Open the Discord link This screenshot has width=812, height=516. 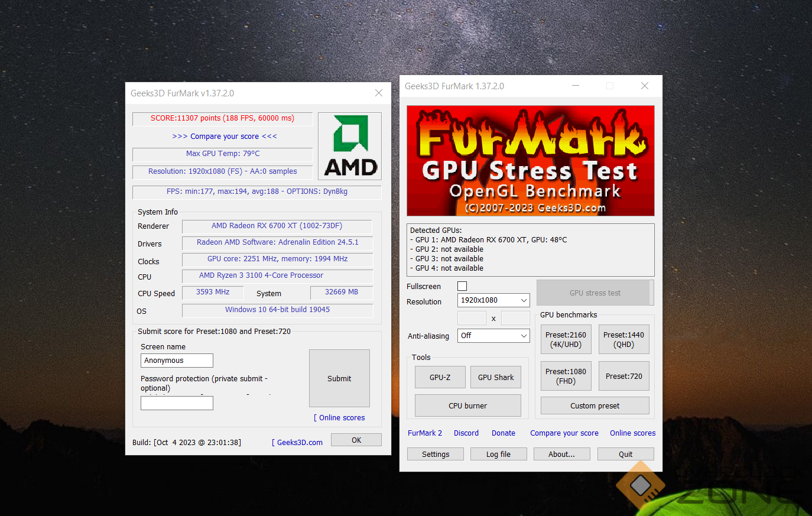click(466, 433)
